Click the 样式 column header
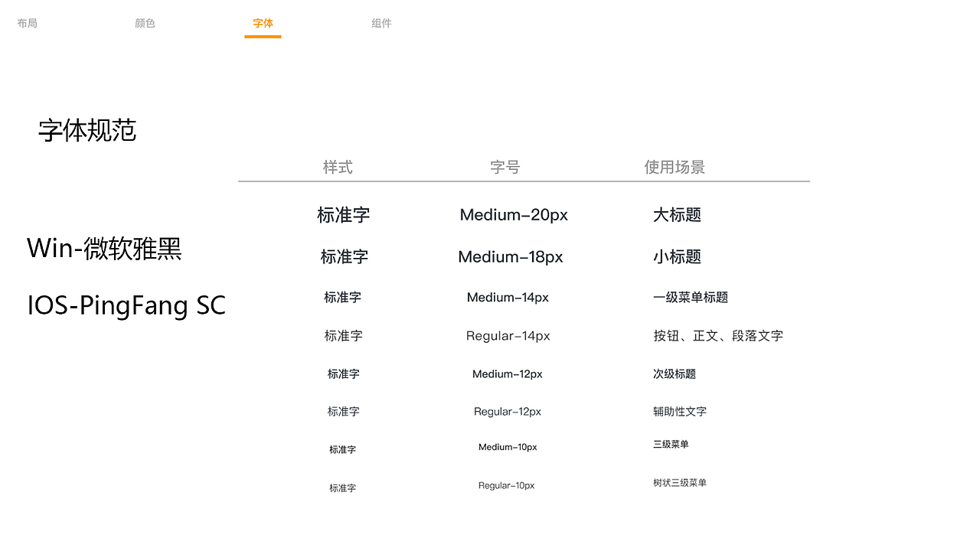The height and width of the screenshot is (551, 980). pyautogui.click(x=338, y=167)
